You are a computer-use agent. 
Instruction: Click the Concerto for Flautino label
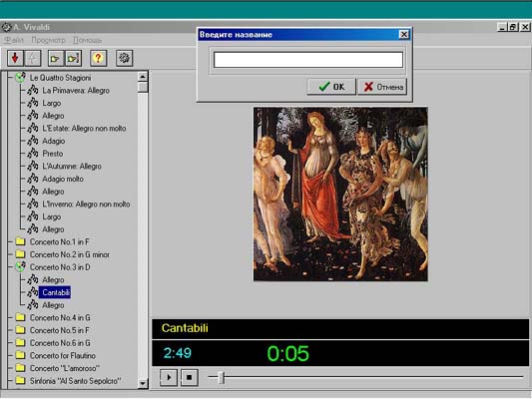63,355
